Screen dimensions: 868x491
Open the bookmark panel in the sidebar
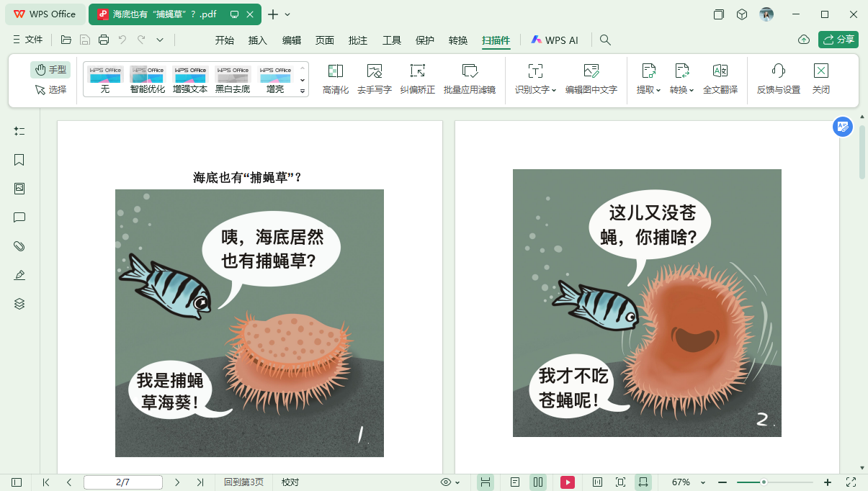[x=19, y=160]
